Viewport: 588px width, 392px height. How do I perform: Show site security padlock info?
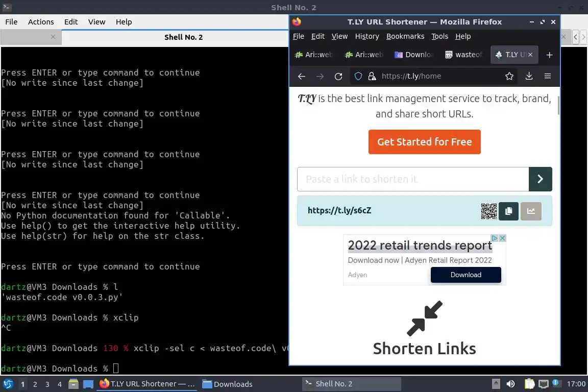coord(372,76)
